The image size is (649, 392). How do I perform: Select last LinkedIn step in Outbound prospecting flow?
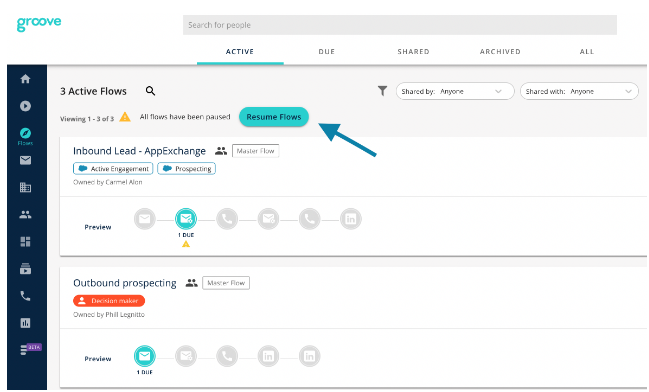(310, 356)
